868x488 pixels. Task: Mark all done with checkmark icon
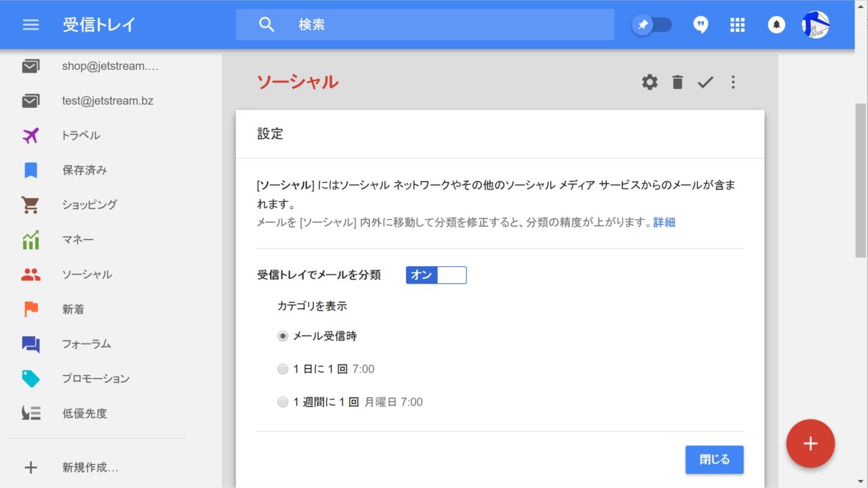(705, 82)
